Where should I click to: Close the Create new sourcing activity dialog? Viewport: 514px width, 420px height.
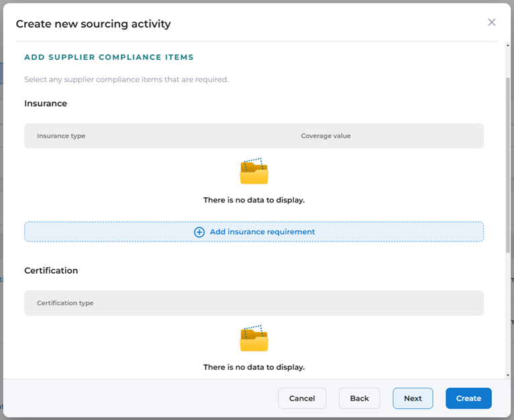491,23
